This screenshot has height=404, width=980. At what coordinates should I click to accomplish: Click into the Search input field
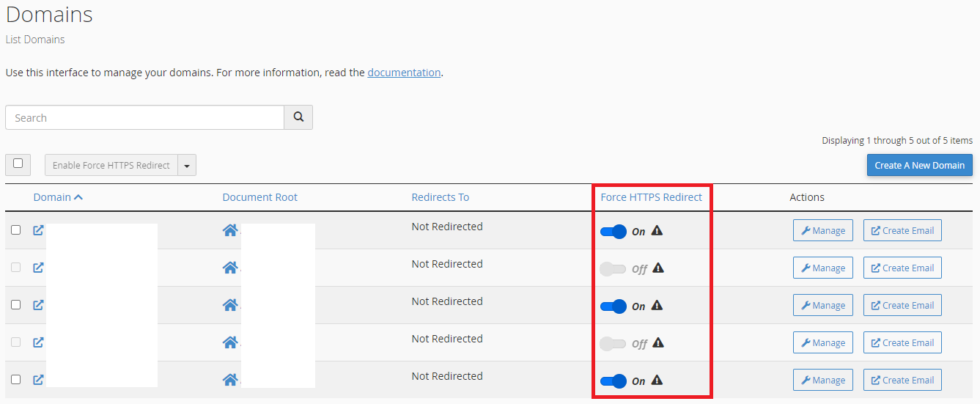click(x=145, y=117)
